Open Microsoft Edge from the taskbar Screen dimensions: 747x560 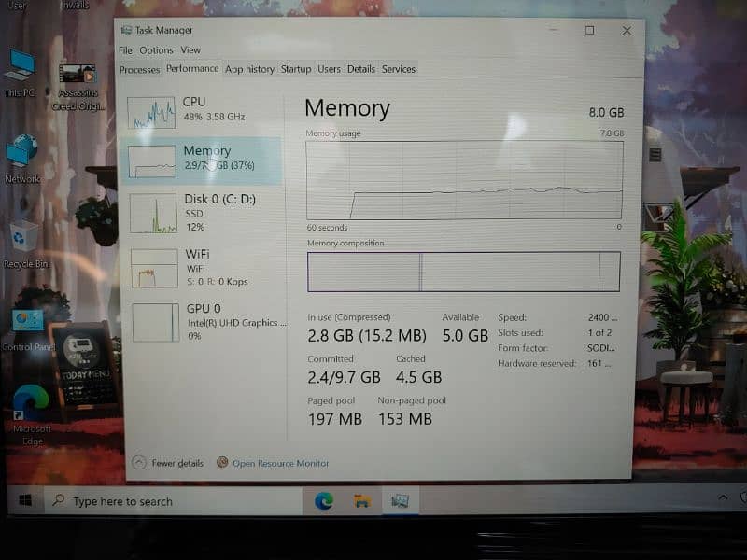pyautogui.click(x=324, y=500)
